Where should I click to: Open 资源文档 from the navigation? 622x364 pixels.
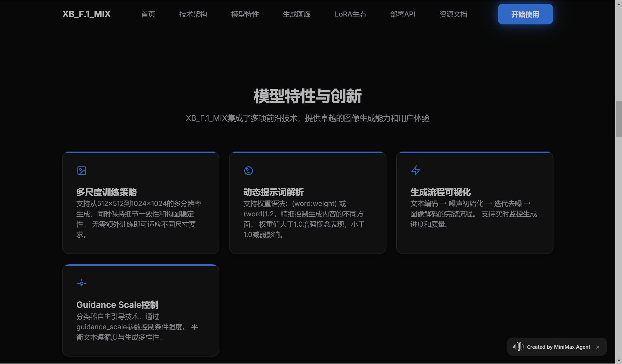click(453, 14)
